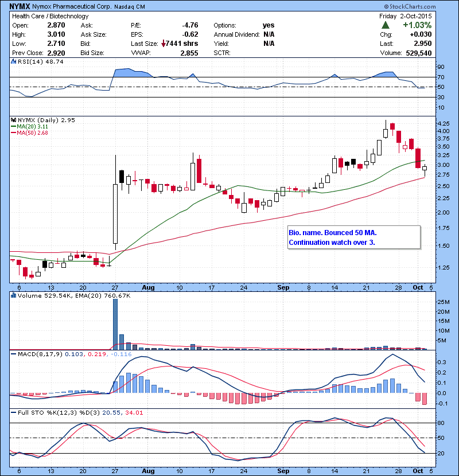This screenshot has width=459, height=476.
Task: Click the MACD(8,17,9) indicator title
Action: coord(40,354)
